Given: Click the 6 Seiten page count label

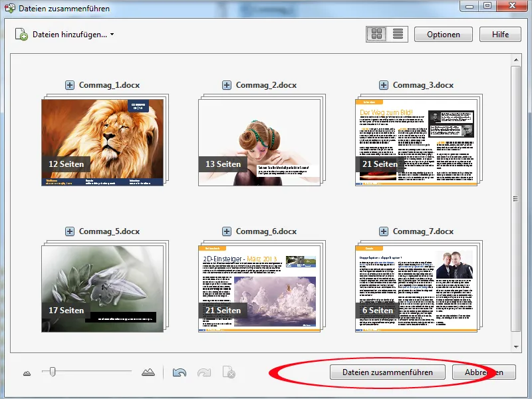Looking at the screenshot, I should 378,311.
